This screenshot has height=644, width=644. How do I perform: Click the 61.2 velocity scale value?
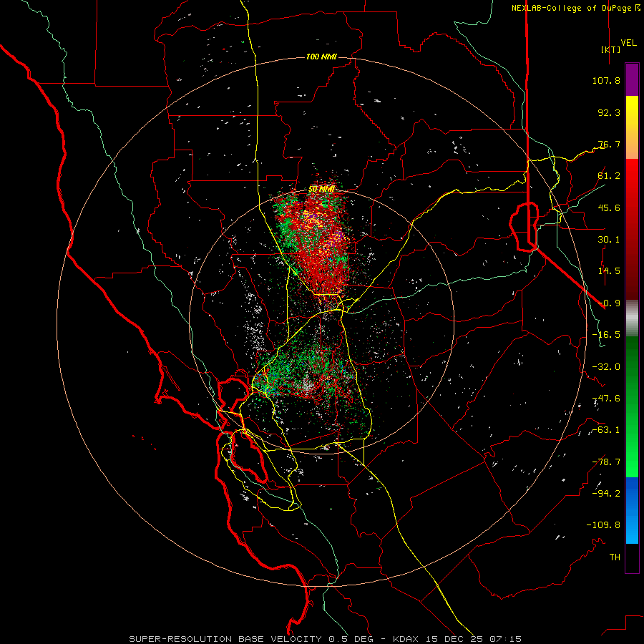[609, 176]
